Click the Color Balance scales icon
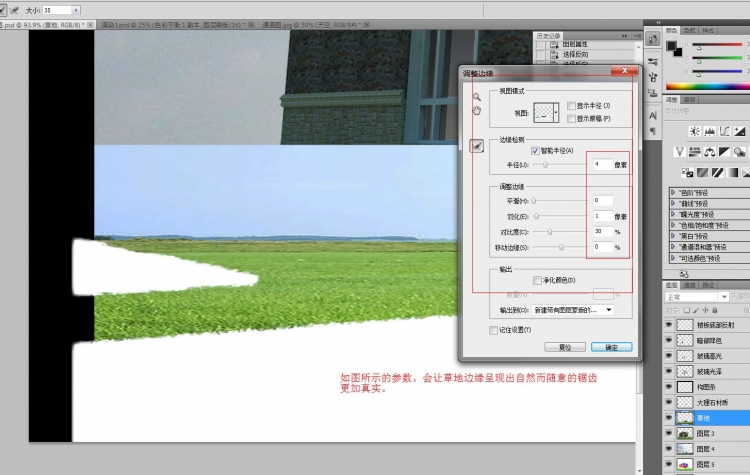 [709, 152]
